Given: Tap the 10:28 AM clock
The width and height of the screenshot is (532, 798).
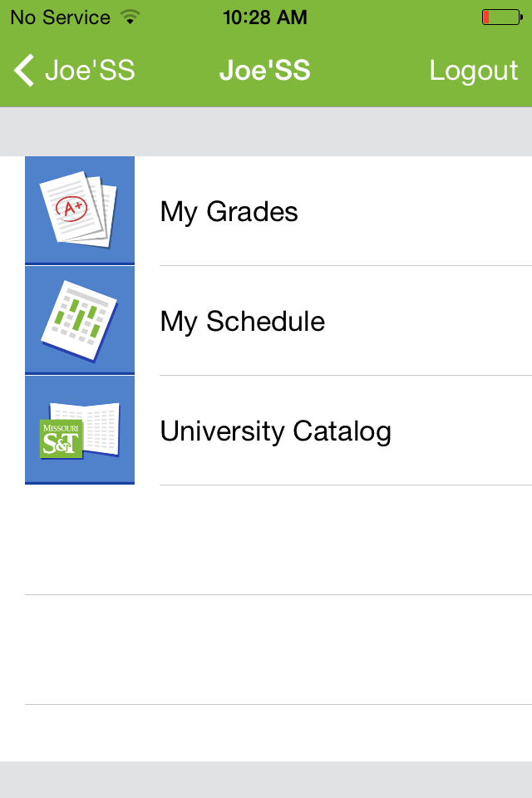Looking at the screenshot, I should tap(265, 17).
